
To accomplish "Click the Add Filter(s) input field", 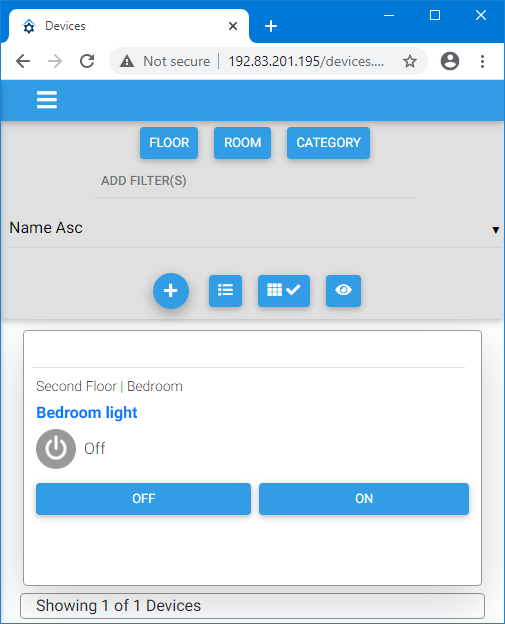I will pyautogui.click(x=255, y=181).
